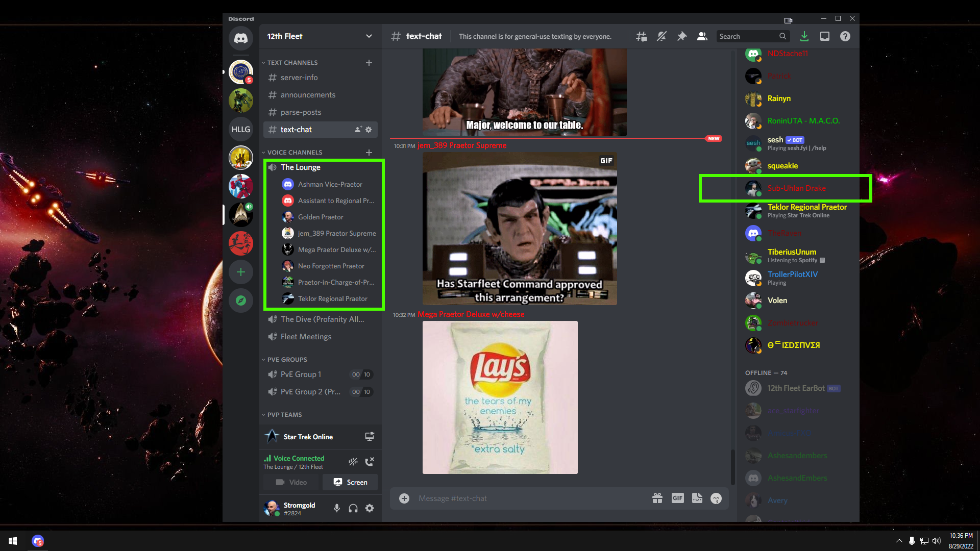Open taskbar volume icon
Image resolution: width=980 pixels, height=551 pixels.
click(x=937, y=541)
